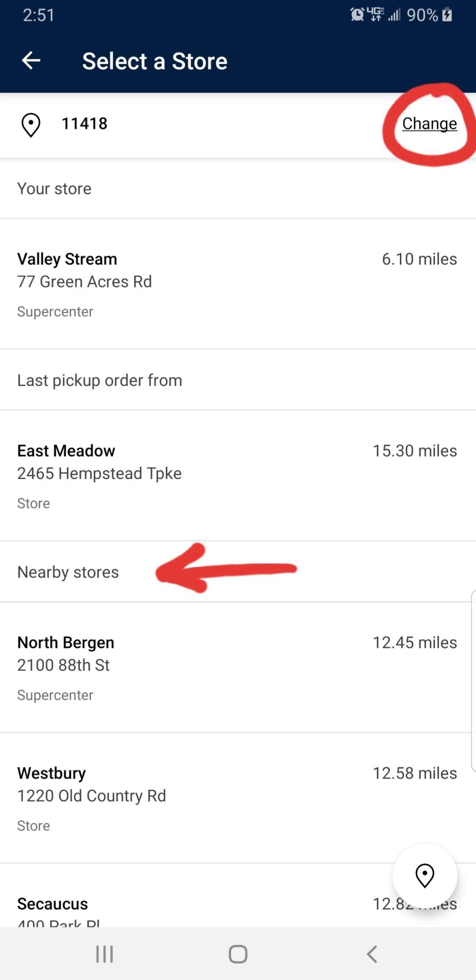Choose the East Meadow store
476x980 pixels.
pos(66,451)
